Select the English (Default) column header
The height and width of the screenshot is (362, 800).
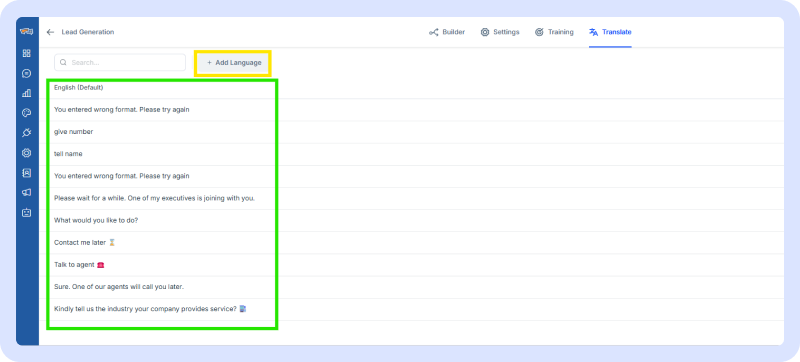point(79,88)
